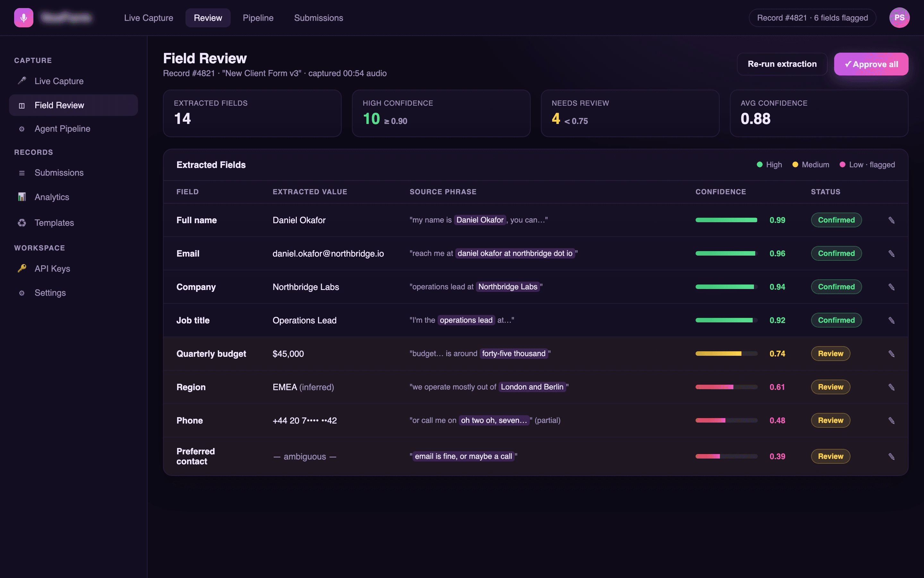Edit Quarterly budget using pencil icon
This screenshot has height=578, width=924.
coord(891,354)
